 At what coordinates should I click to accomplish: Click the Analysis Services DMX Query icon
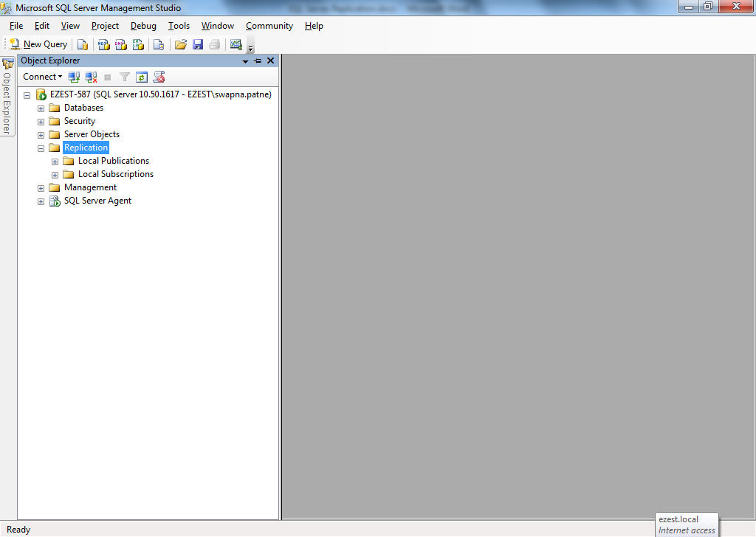pyautogui.click(x=121, y=44)
